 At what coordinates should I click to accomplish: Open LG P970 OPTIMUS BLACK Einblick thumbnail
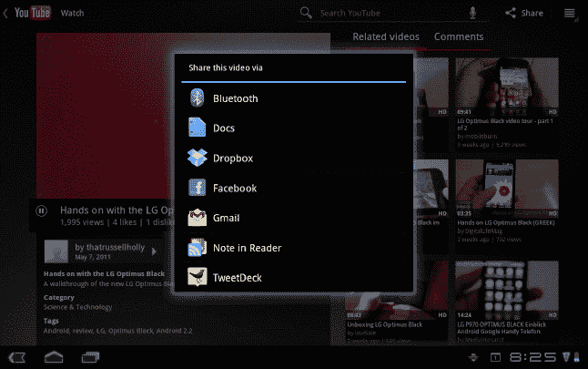(x=507, y=290)
